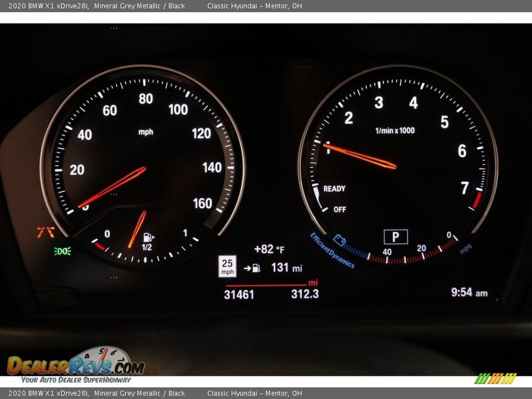
Task: Click the 9:54 am clock display
Action: (469, 292)
